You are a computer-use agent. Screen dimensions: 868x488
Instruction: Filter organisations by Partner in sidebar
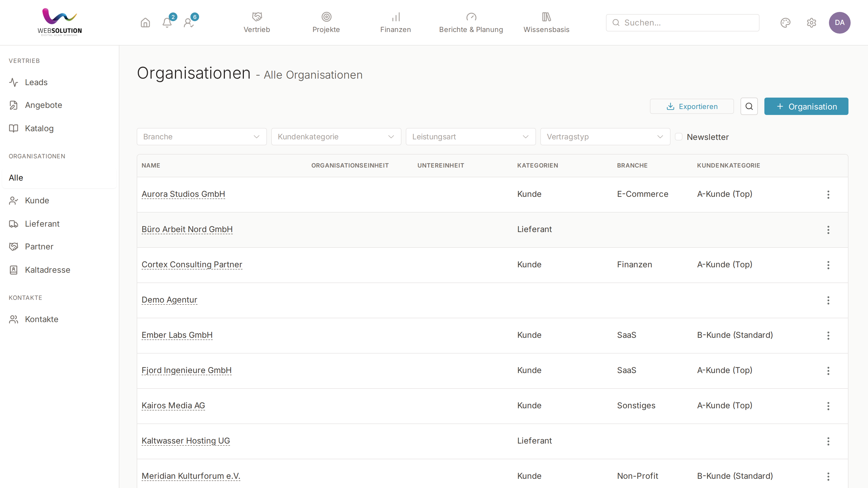[x=59, y=246]
